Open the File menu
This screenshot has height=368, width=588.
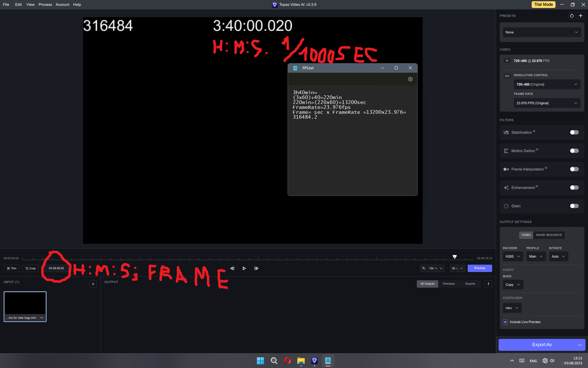point(6,5)
